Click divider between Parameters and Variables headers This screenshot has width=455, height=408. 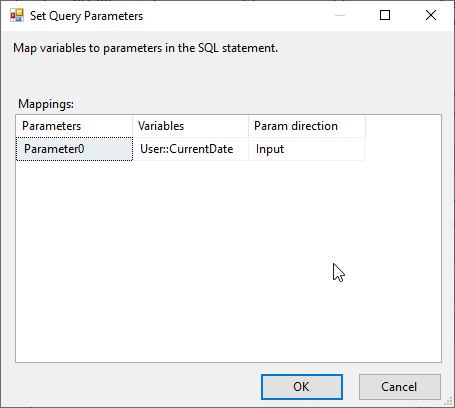pyautogui.click(x=132, y=126)
